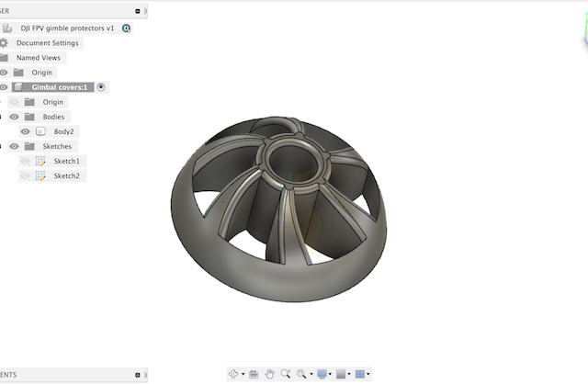Open the Viewports layout icon
Image resolution: width=588 pixels, height=384 pixels.
click(360, 374)
